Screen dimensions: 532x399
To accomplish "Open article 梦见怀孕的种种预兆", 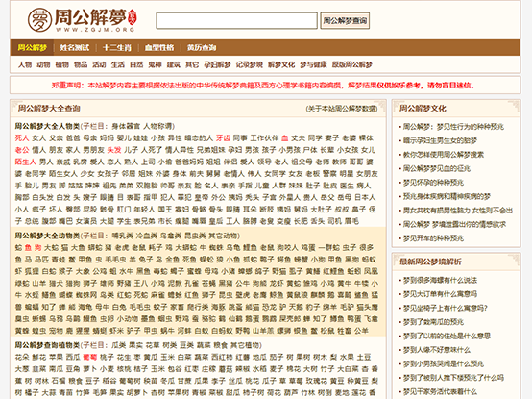I will pos(433,183).
